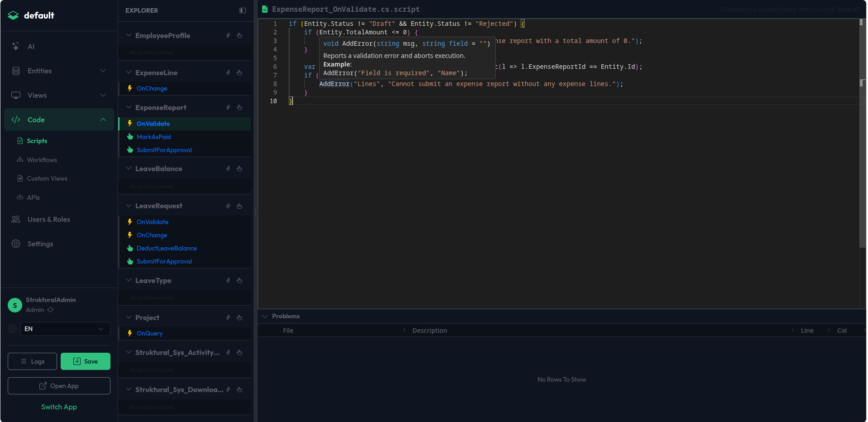
Task: Add action script to LeaveRequest (hand icon)
Action: pos(240,206)
